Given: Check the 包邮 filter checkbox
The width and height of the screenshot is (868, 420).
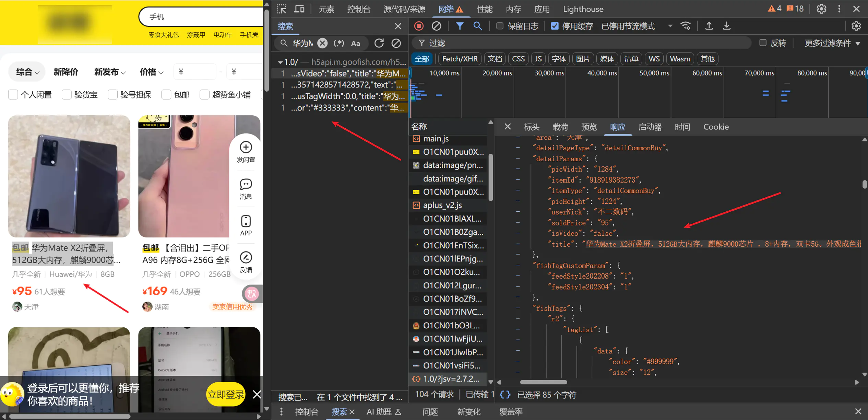Looking at the screenshot, I should click(166, 95).
